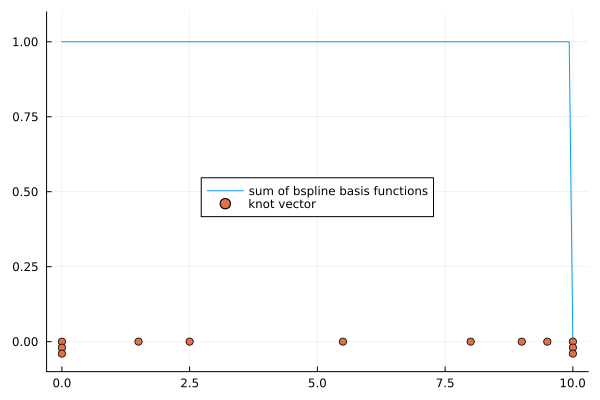This screenshot has width=600, height=400.
Task: Select the knot marker at x=2.5
Action: point(189,342)
